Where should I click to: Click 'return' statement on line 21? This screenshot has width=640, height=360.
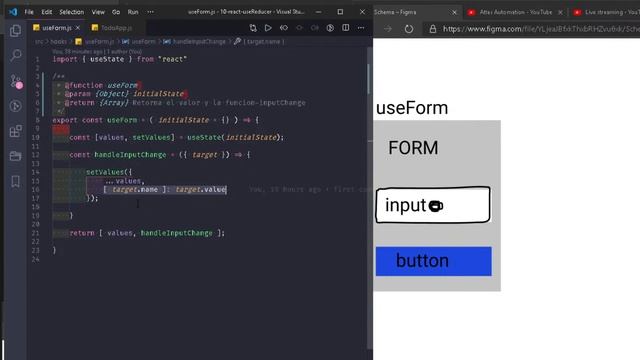[82, 233]
